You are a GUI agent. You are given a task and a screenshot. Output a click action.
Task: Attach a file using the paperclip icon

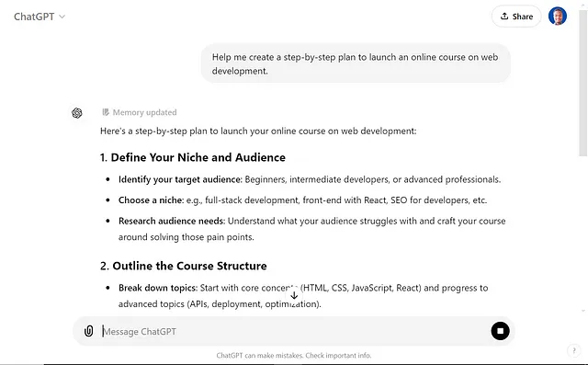point(88,331)
